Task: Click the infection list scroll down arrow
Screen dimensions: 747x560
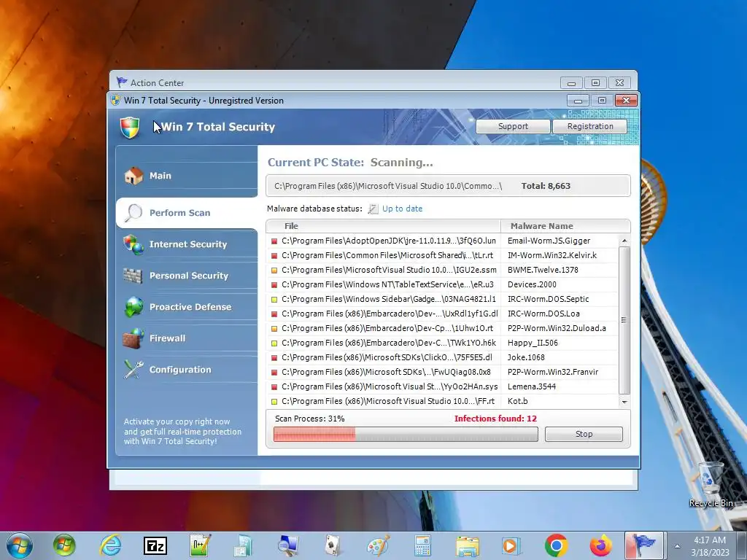Action: tap(624, 402)
